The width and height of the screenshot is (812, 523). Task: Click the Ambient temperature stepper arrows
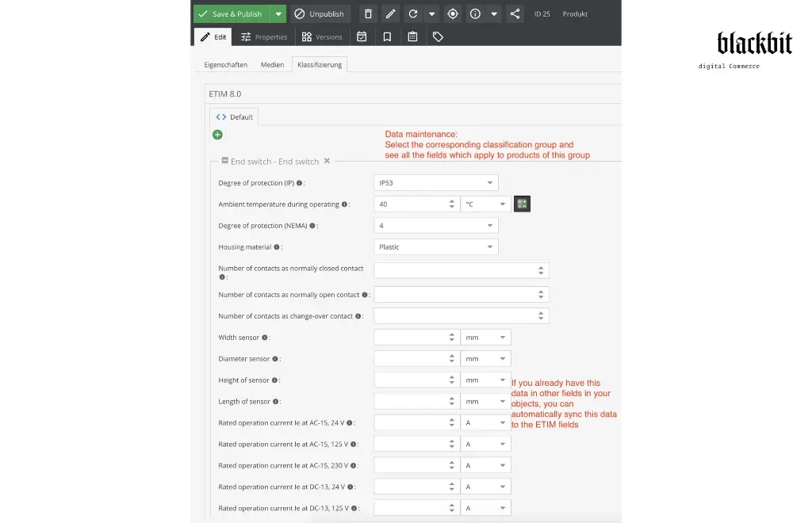coord(451,204)
